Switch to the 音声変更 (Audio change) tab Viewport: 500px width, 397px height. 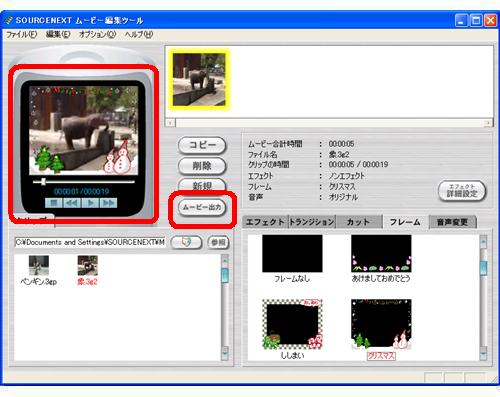pos(452,222)
